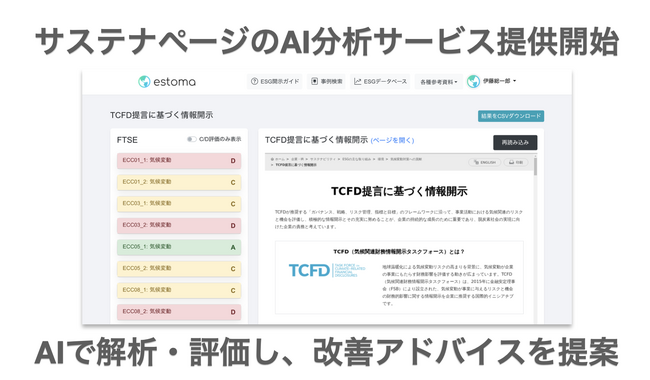650x380 pixels.
Task: Open the ESG開示ガイド help icon
Action: pyautogui.click(x=255, y=81)
